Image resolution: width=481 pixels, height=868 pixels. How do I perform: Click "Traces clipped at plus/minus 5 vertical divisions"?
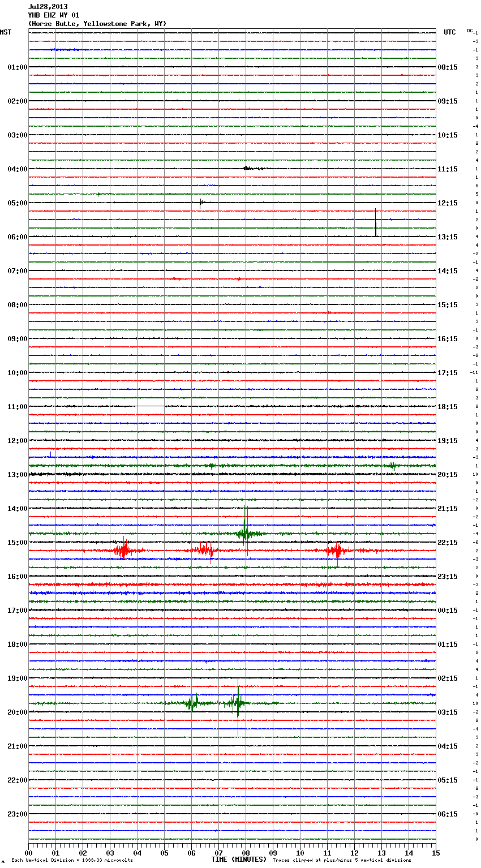tap(342, 860)
